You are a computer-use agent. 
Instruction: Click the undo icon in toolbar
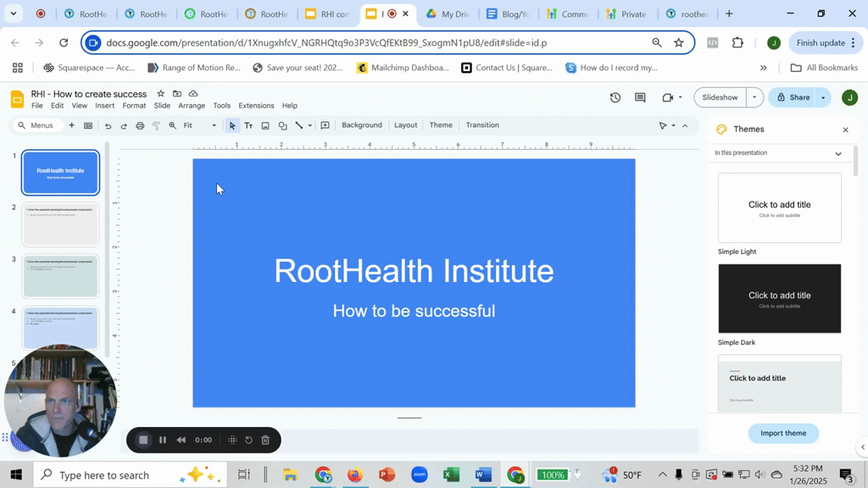click(108, 125)
